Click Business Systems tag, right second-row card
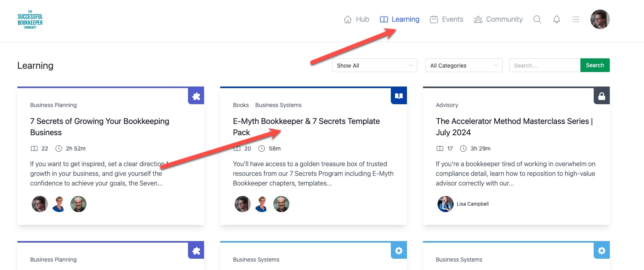This screenshot has height=270, width=644. point(459,260)
